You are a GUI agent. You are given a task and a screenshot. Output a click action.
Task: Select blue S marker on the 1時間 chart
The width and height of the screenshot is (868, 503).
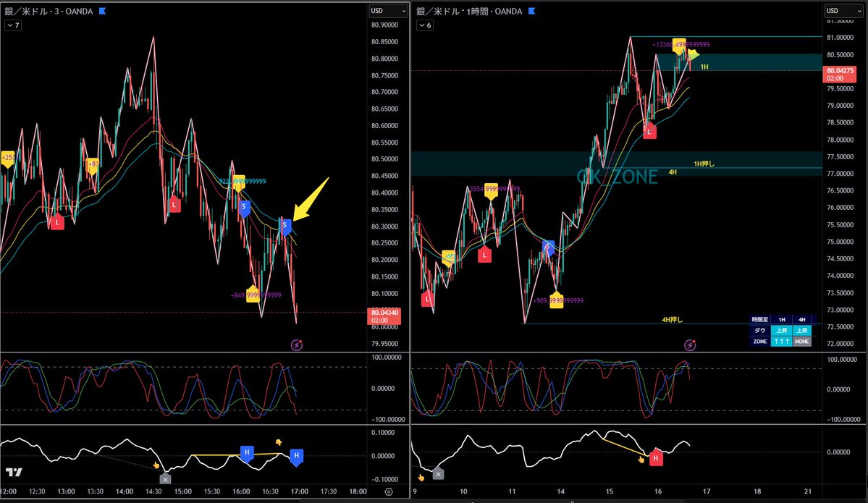[548, 248]
